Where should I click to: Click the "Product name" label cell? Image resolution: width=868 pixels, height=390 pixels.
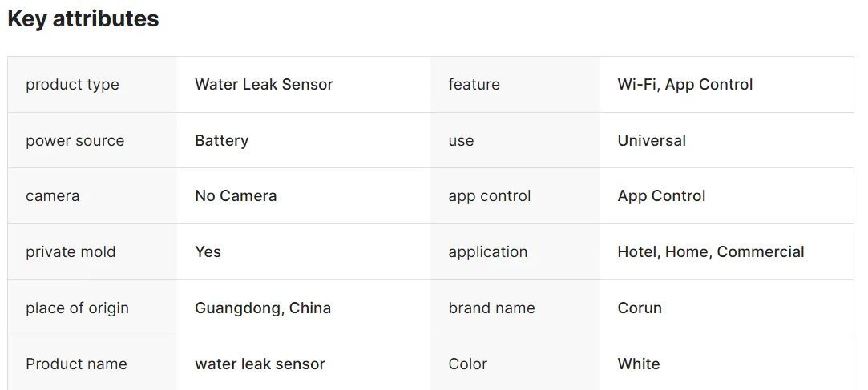(76, 364)
